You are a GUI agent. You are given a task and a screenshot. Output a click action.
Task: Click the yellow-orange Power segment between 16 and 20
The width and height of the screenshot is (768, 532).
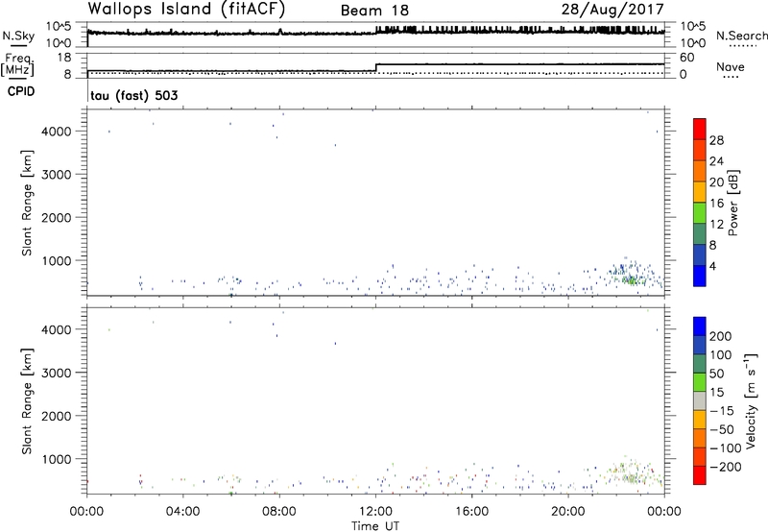pyautogui.click(x=700, y=191)
